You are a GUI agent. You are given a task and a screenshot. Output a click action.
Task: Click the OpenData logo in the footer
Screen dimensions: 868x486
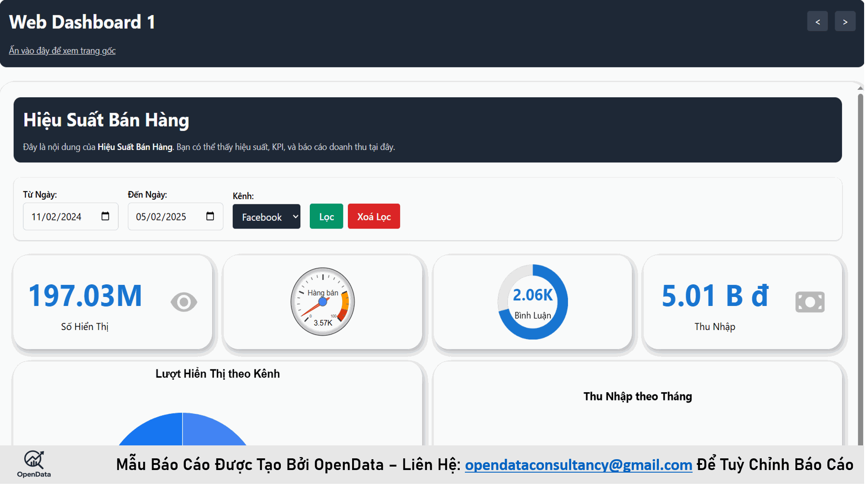[x=34, y=464]
